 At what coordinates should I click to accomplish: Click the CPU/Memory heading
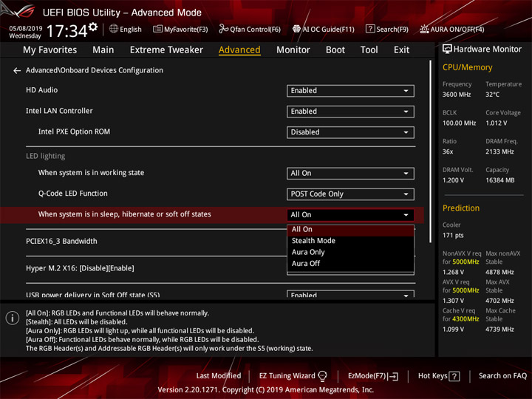tap(467, 67)
